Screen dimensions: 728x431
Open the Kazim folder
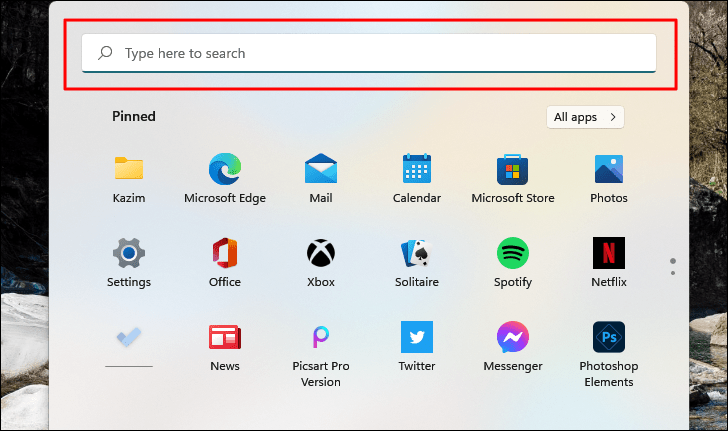click(x=129, y=178)
